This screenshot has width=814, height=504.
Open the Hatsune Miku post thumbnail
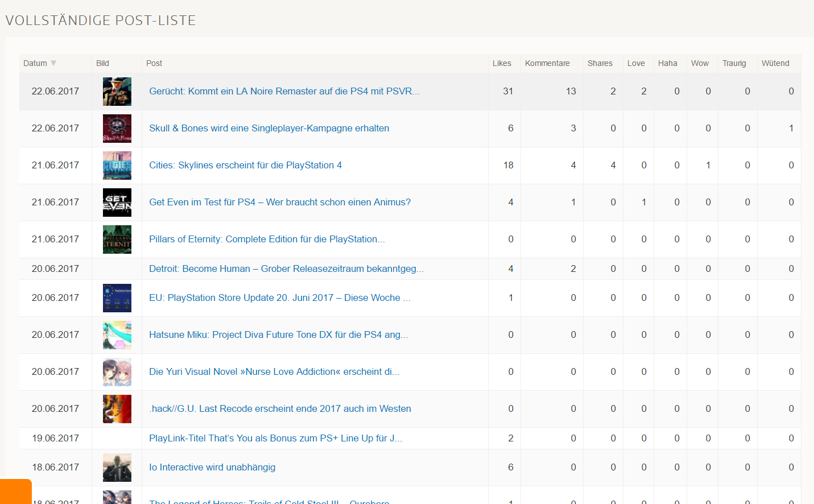coord(117,335)
